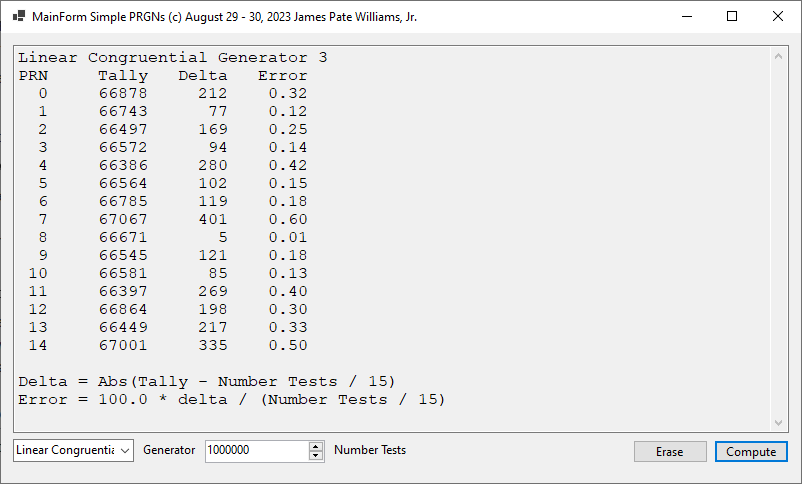This screenshot has width=802, height=484.
Task: Open the Linear Congruential generator dropdown
Action: click(73, 451)
